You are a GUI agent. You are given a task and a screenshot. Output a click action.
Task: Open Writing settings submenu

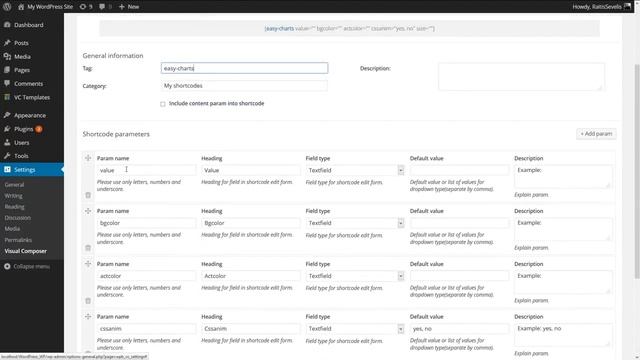13,196
